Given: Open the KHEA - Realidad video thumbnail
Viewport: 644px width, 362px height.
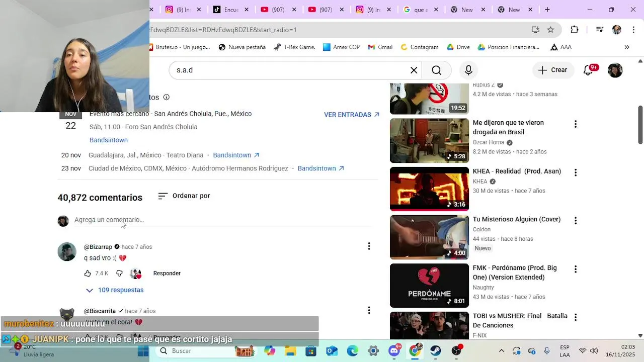Looking at the screenshot, I should click(429, 189).
